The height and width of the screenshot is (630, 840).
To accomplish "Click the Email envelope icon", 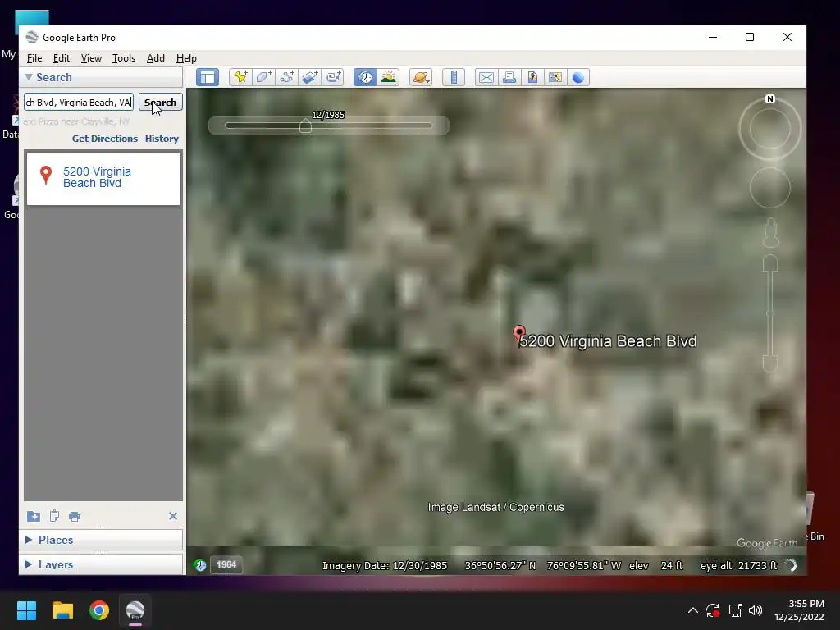I will [486, 77].
